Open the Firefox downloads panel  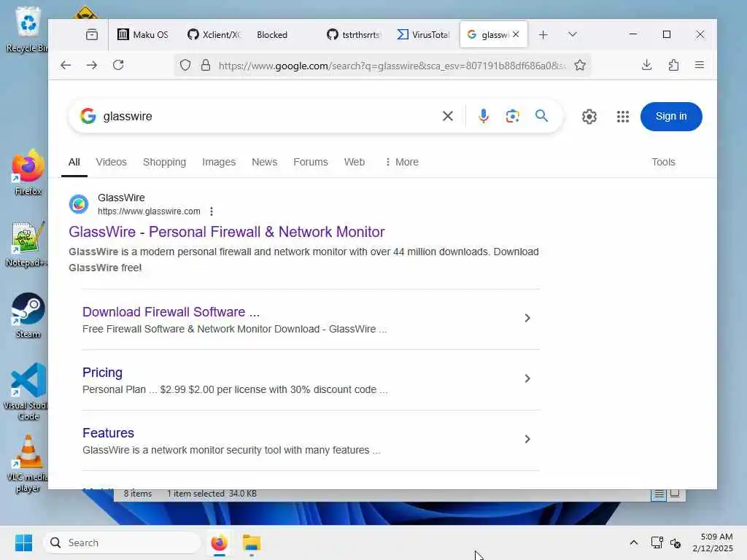646,65
